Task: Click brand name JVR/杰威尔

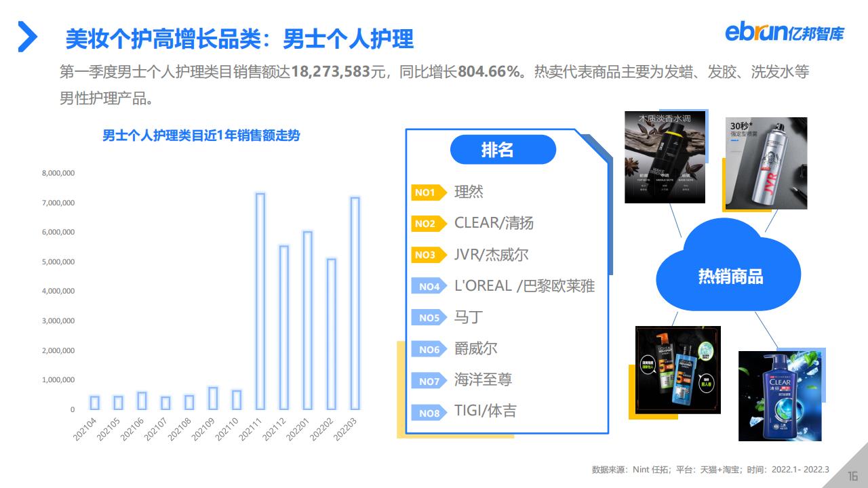Action: (492, 255)
